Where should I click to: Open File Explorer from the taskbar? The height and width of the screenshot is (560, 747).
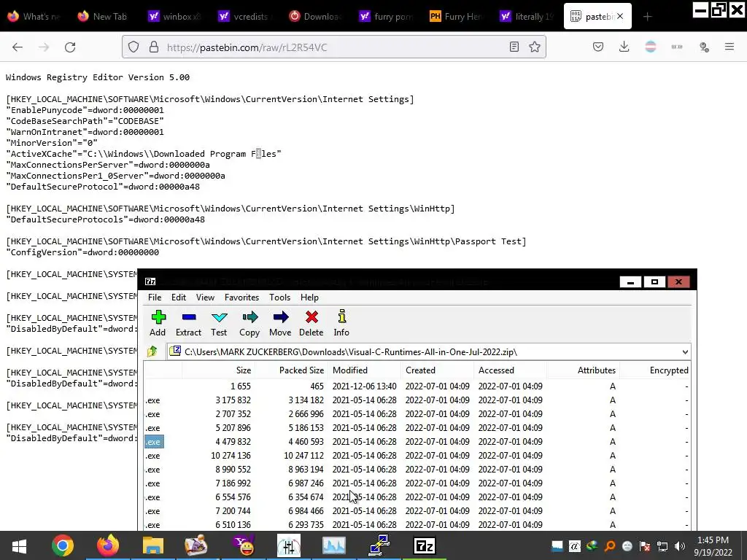(153, 545)
